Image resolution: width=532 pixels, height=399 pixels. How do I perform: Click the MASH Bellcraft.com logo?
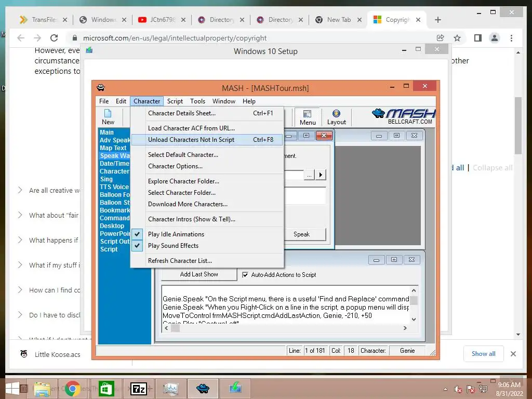(404, 116)
